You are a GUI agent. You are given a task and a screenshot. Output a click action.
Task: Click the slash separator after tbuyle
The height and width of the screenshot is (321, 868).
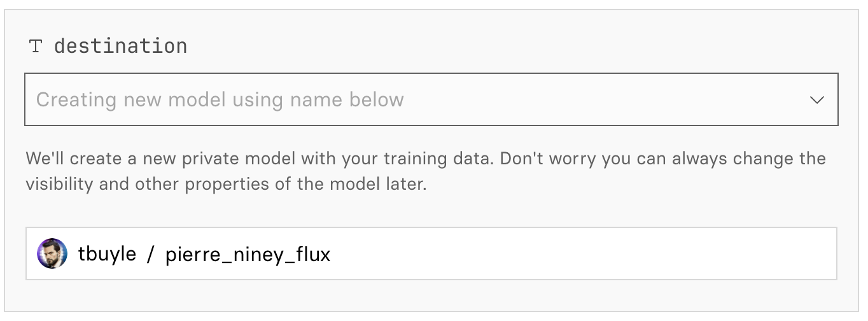[x=151, y=254]
